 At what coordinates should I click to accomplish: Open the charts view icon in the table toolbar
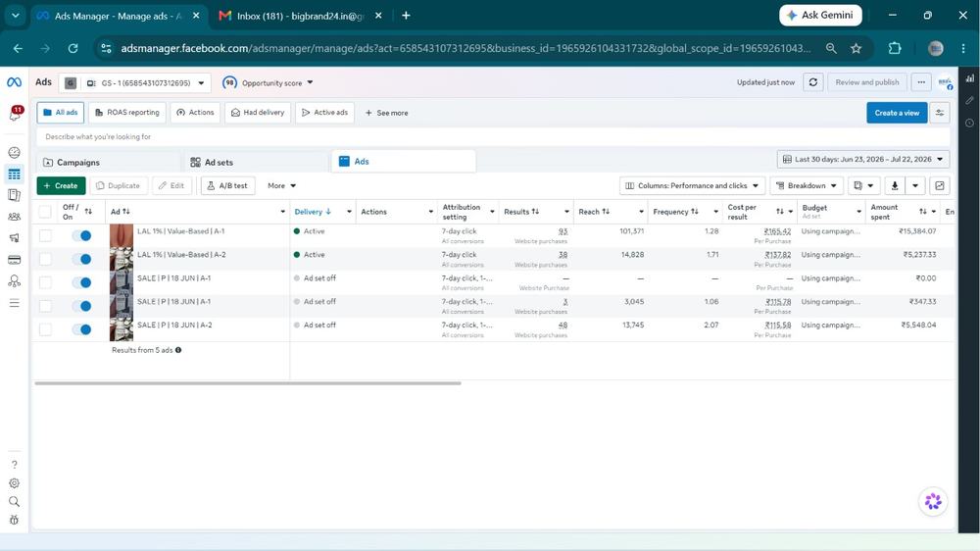click(x=940, y=185)
